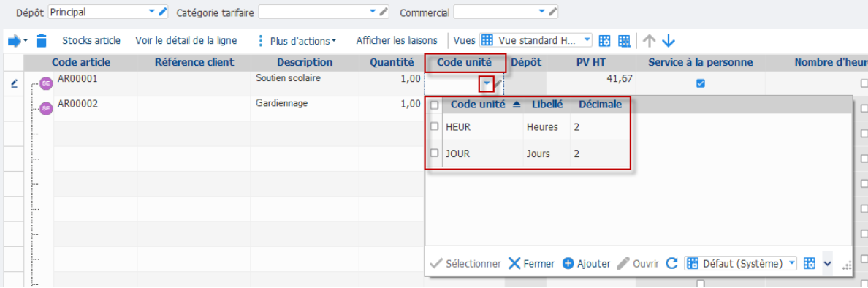Click the popup view settings grid-gear icon

coord(810,264)
